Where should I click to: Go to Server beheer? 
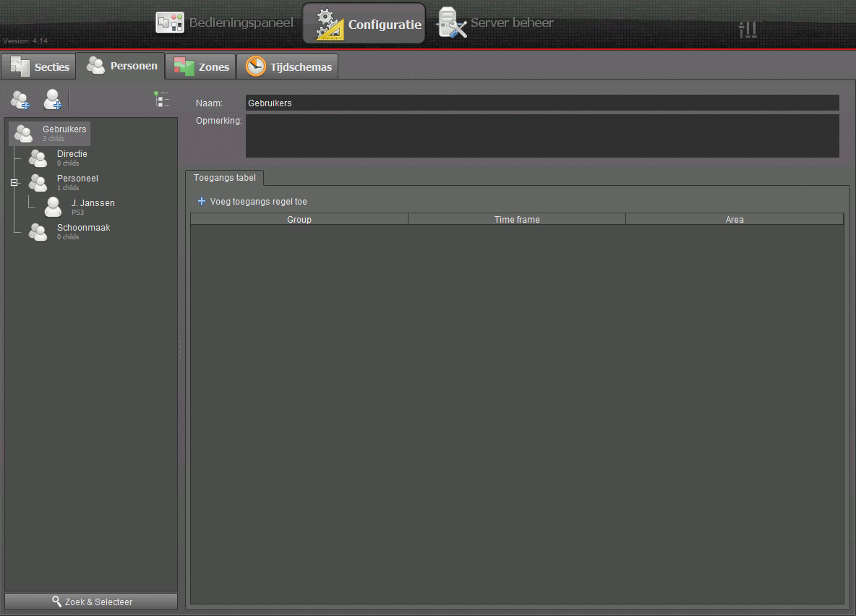tap(496, 23)
